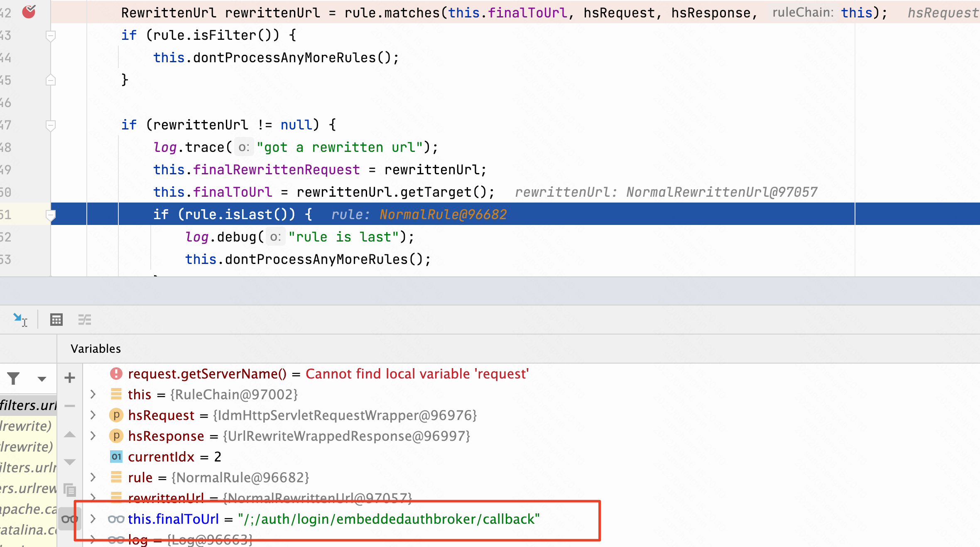Collapse the 'if (rule.isFilter())' code fold
Image resolution: width=980 pixels, height=547 pixels.
tap(50, 36)
